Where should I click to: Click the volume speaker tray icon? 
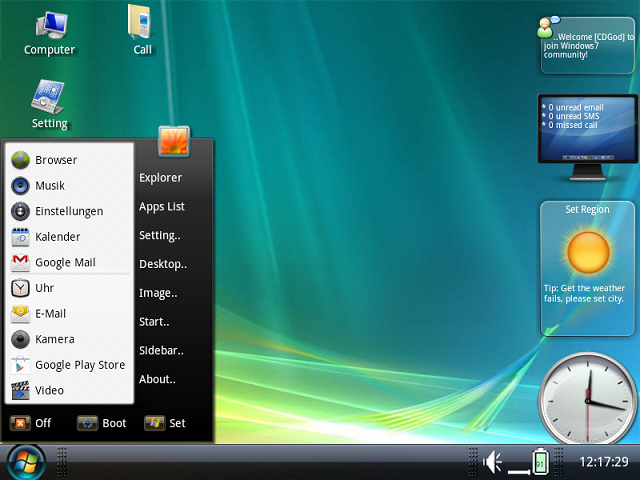coord(492,462)
